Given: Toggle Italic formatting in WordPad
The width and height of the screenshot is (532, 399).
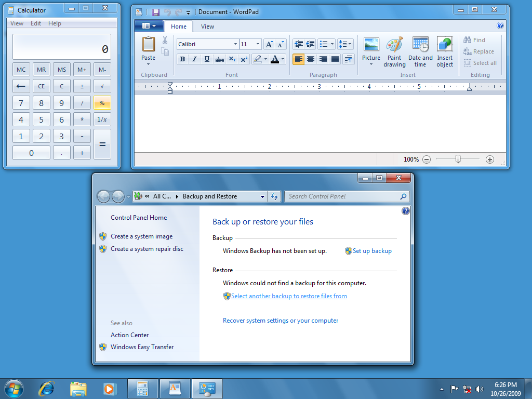Looking at the screenshot, I should point(194,59).
